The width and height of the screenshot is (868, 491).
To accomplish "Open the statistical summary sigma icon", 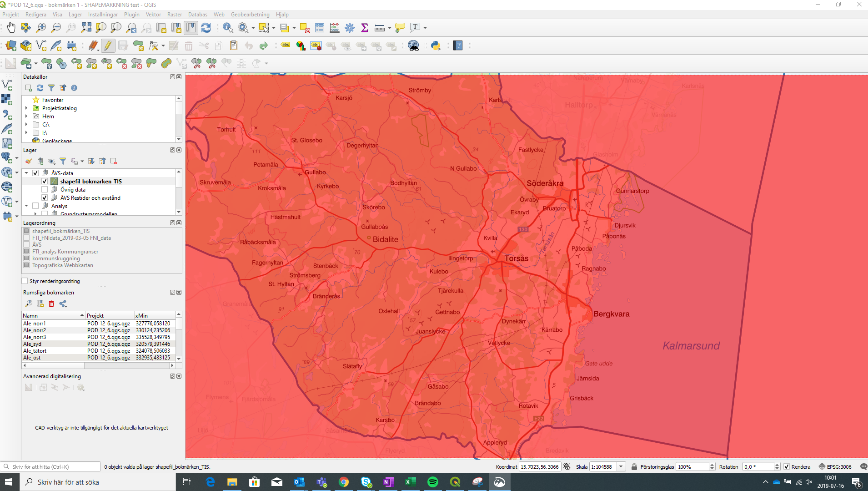I will click(x=365, y=28).
